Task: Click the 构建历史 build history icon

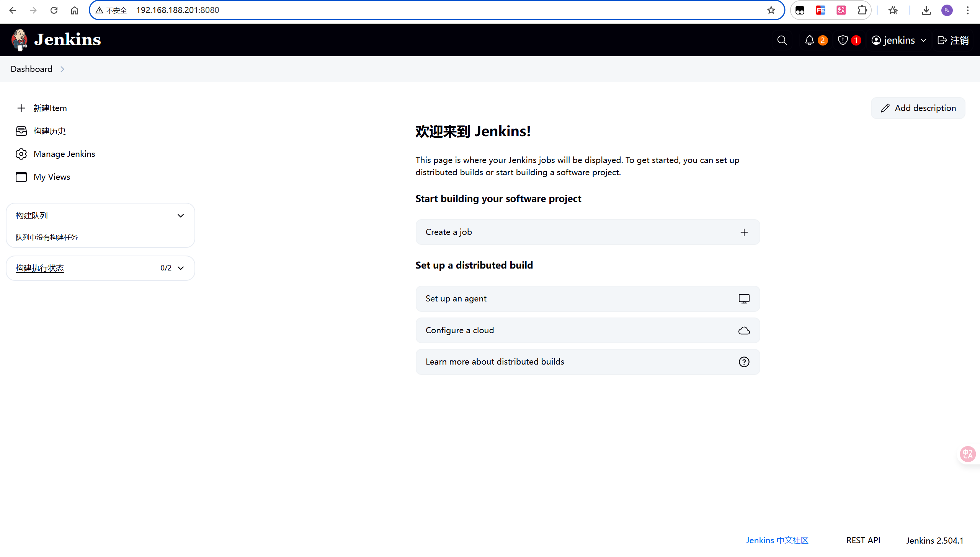Action: tap(21, 131)
